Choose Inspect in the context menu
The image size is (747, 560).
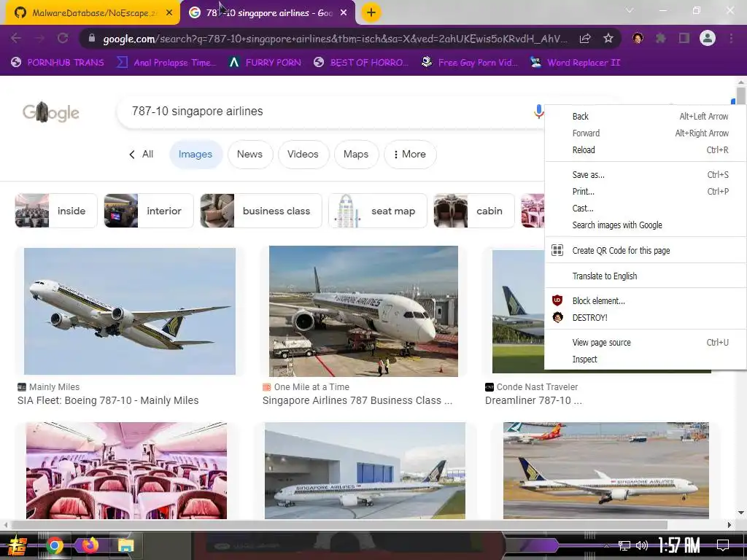[x=646, y=359]
